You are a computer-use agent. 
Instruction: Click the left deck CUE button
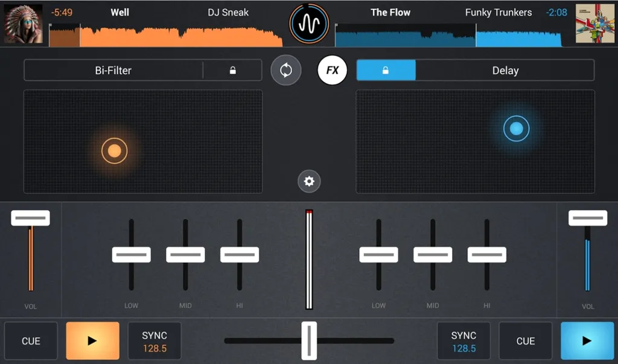[x=31, y=340]
